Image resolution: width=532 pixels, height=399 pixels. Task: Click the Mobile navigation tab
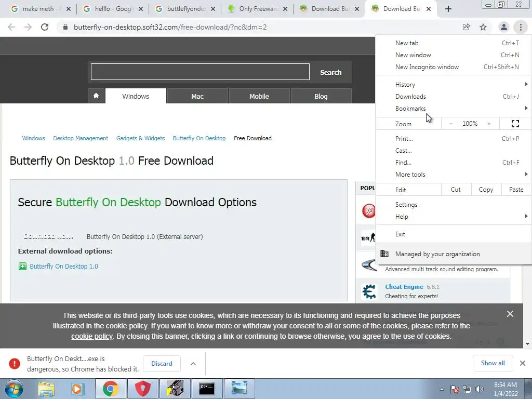coord(259,96)
